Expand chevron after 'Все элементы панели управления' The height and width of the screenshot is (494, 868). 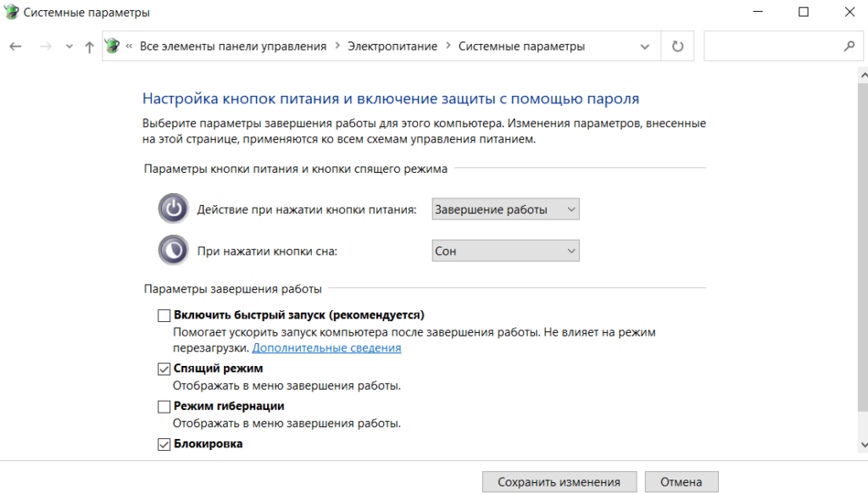337,46
